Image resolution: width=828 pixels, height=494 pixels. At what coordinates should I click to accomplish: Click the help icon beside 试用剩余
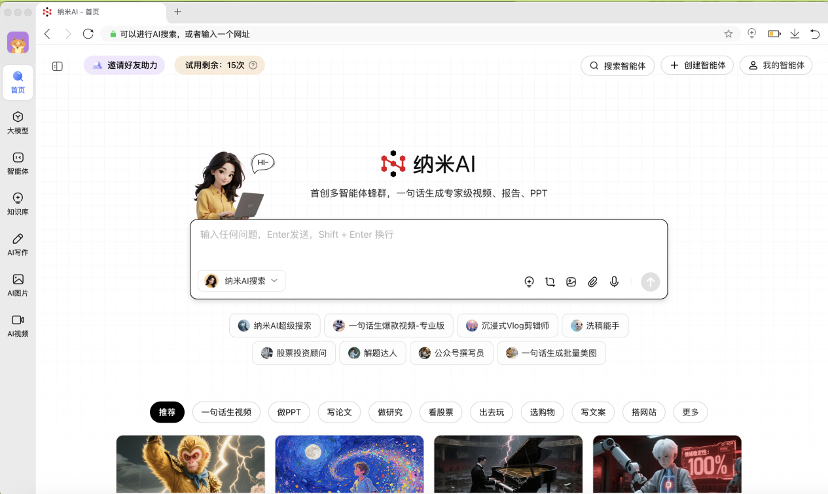(253, 66)
